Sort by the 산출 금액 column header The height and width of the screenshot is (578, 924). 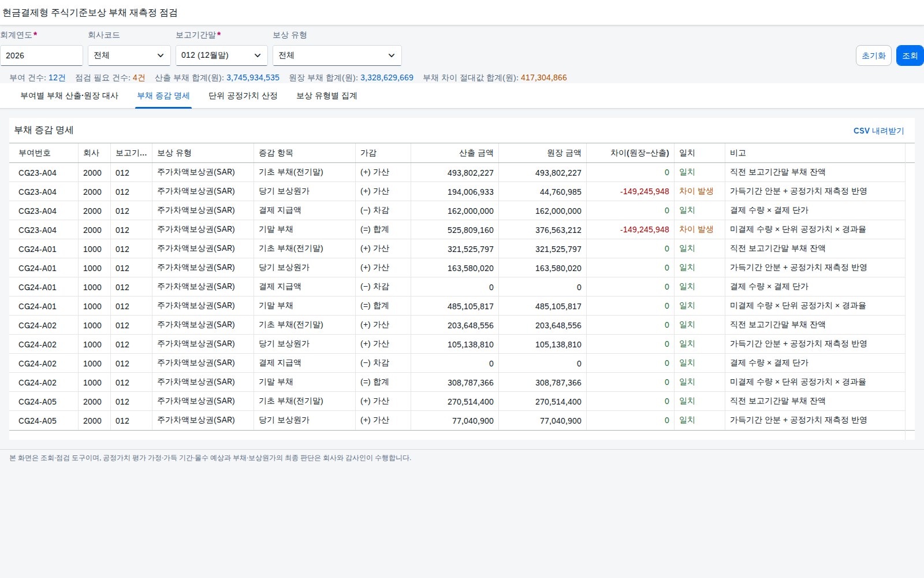pyautogui.click(x=455, y=153)
